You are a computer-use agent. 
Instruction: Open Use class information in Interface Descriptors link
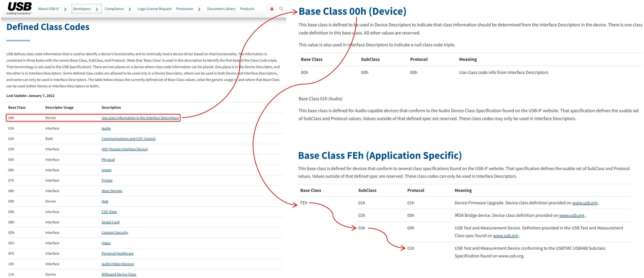click(140, 118)
